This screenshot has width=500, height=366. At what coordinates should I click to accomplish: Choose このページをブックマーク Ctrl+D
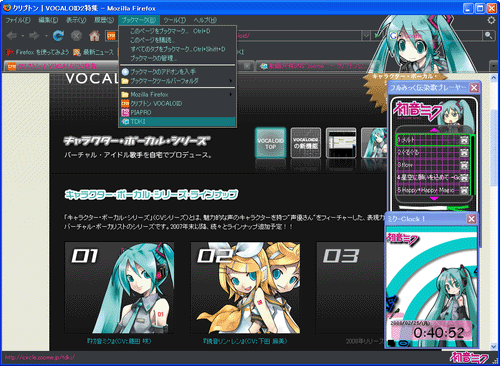(x=178, y=31)
